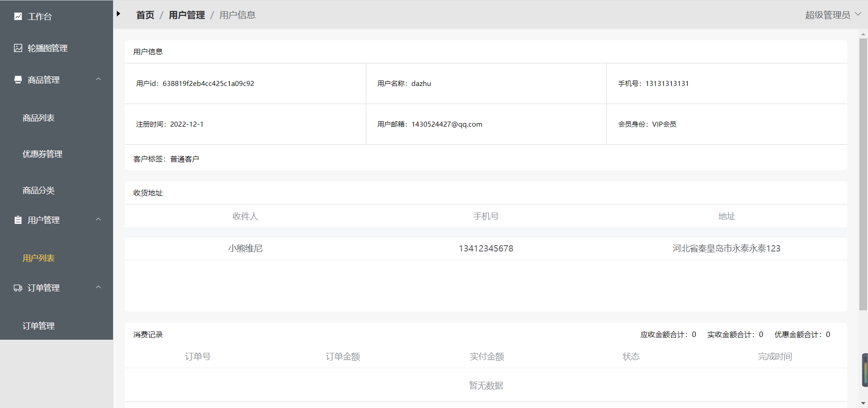Screen dimensions: 868x408
Task: Click the page scrollbar up arrow
Action: pyautogui.click(x=863, y=34)
